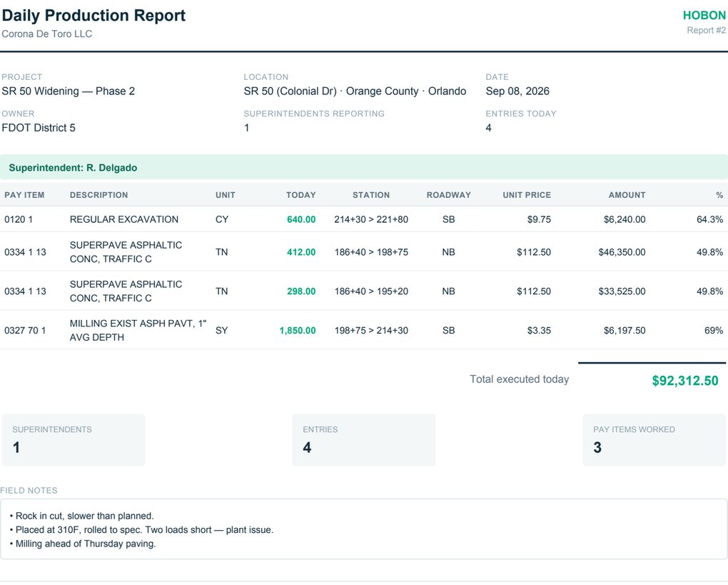Select MILLING EXIST ASPH PAVT description

[138, 331]
